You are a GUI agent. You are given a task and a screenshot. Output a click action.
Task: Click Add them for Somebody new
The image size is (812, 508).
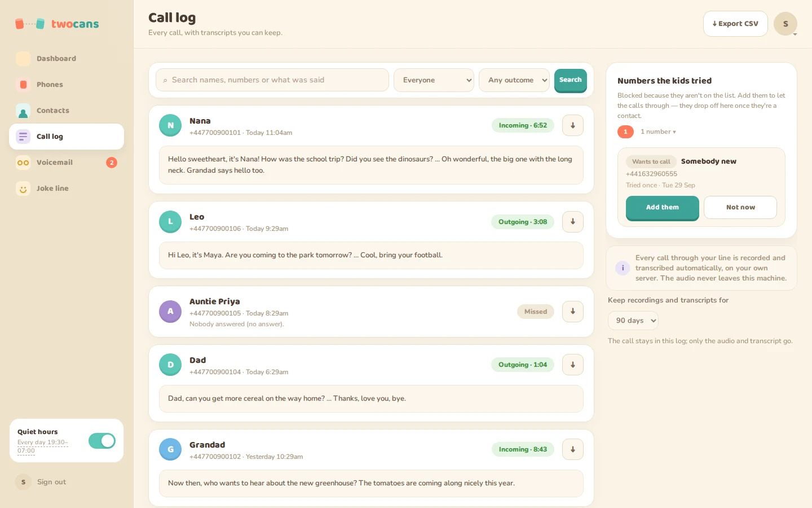pos(663,208)
